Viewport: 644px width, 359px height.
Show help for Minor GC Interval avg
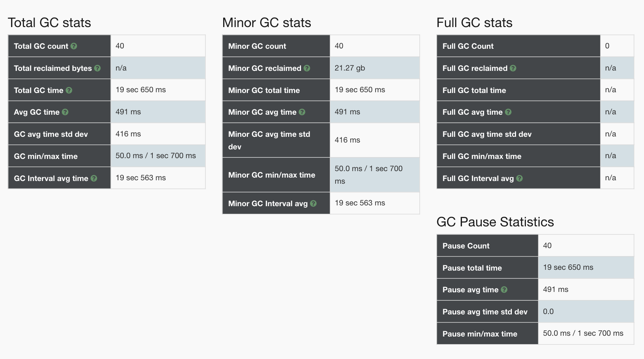tap(313, 204)
